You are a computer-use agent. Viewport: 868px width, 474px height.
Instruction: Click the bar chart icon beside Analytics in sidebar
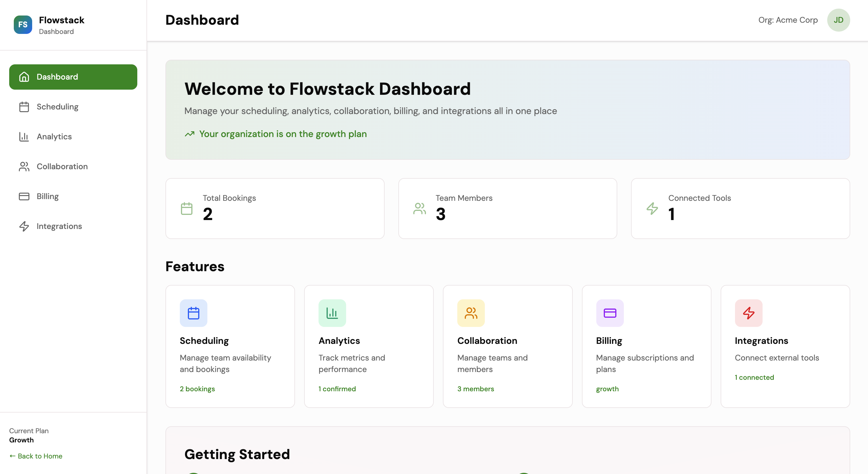[x=24, y=136]
